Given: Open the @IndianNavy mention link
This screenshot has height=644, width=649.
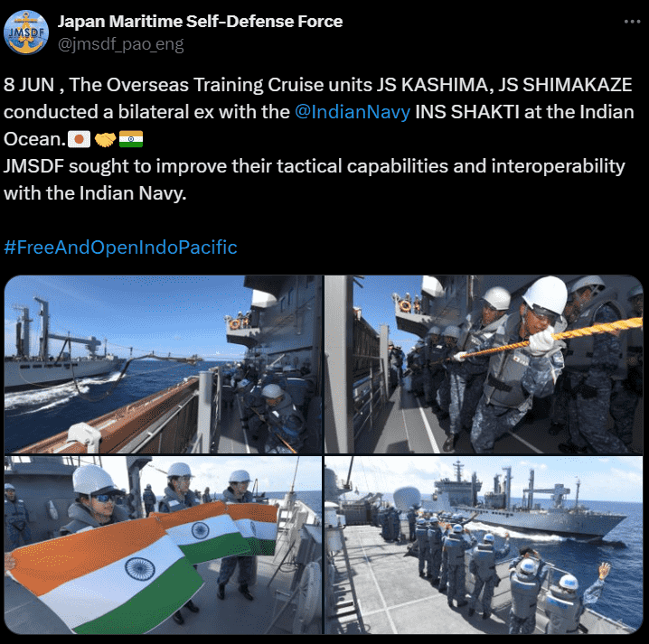Looking at the screenshot, I should [353, 112].
